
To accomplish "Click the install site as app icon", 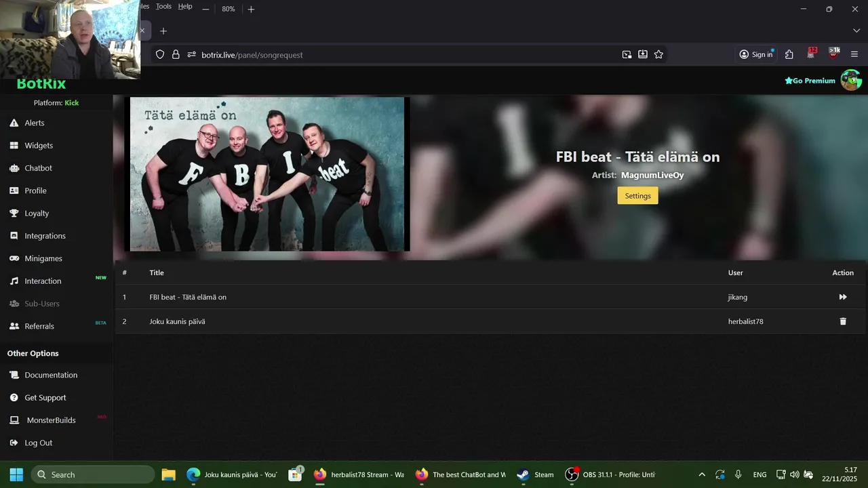I will pos(643,54).
